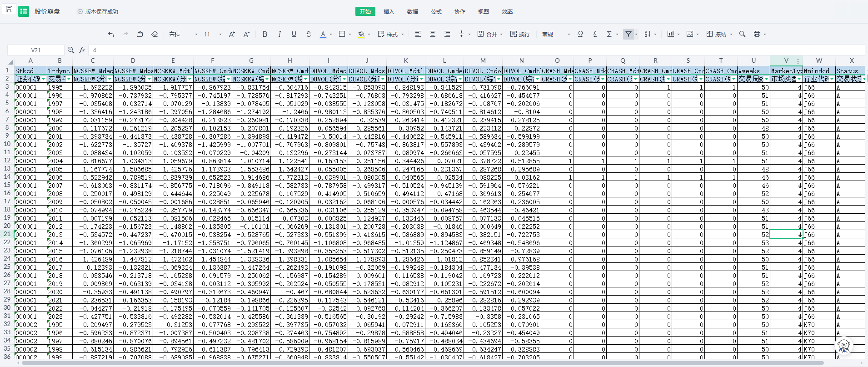Align text right
The image size is (868, 367).
(447, 34)
